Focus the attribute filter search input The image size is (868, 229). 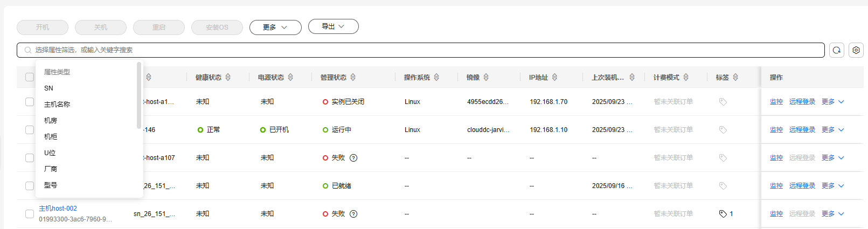[x=420, y=50]
